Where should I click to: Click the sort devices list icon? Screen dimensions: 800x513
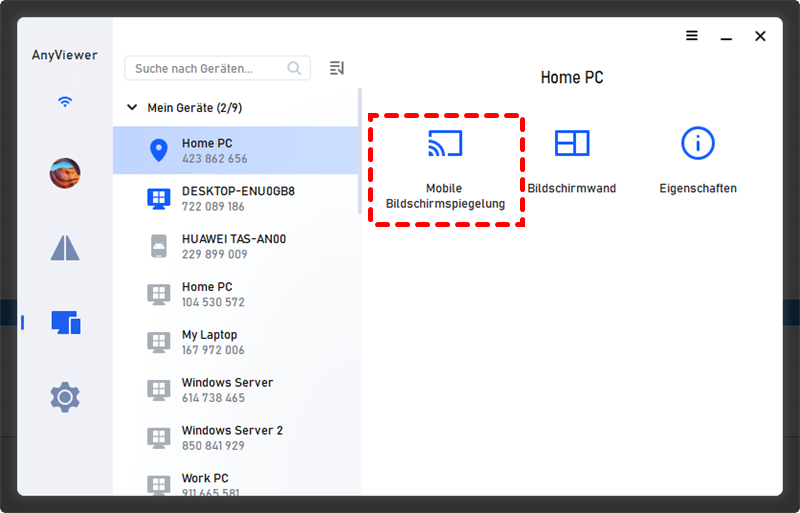(x=337, y=68)
